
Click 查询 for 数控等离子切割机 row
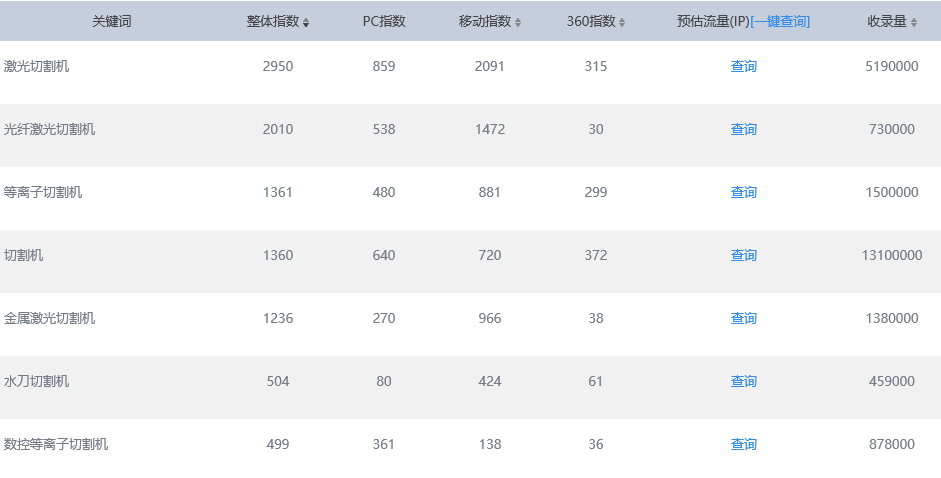[x=744, y=444]
